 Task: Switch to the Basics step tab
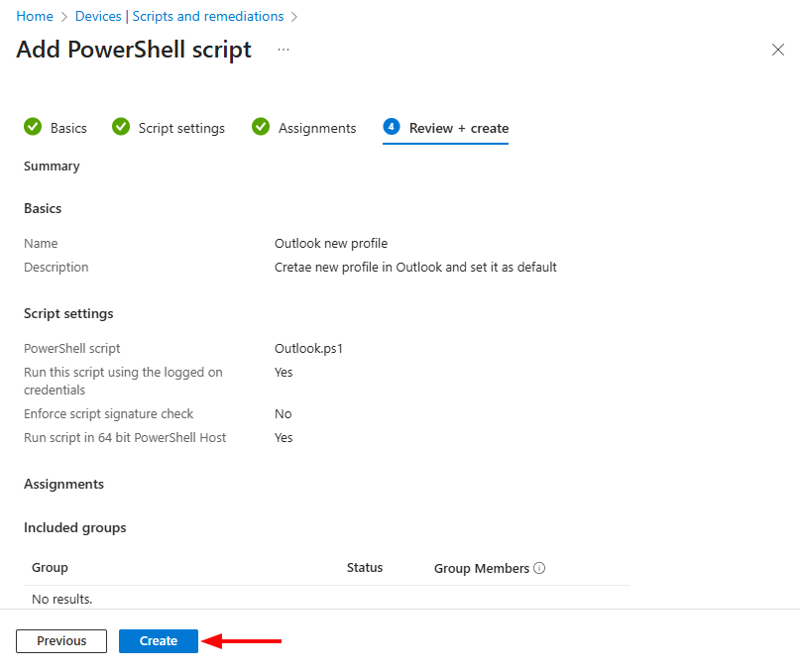coord(68,128)
